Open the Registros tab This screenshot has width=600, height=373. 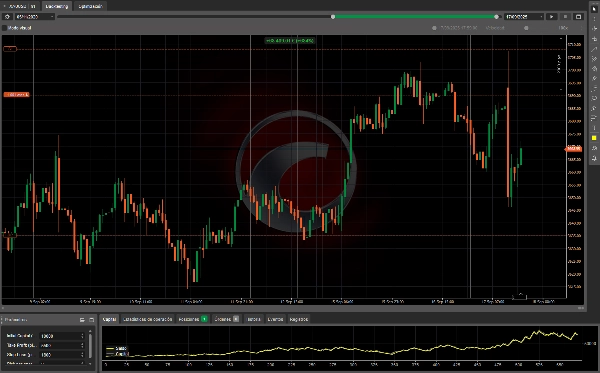tap(298, 319)
